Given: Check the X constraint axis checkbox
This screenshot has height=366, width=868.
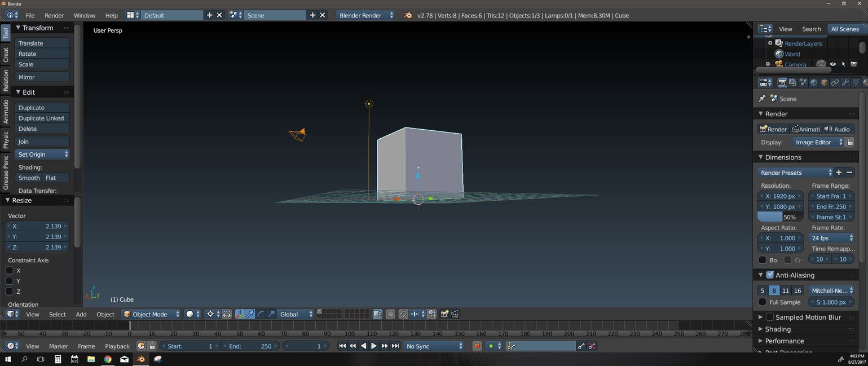Looking at the screenshot, I should point(9,270).
